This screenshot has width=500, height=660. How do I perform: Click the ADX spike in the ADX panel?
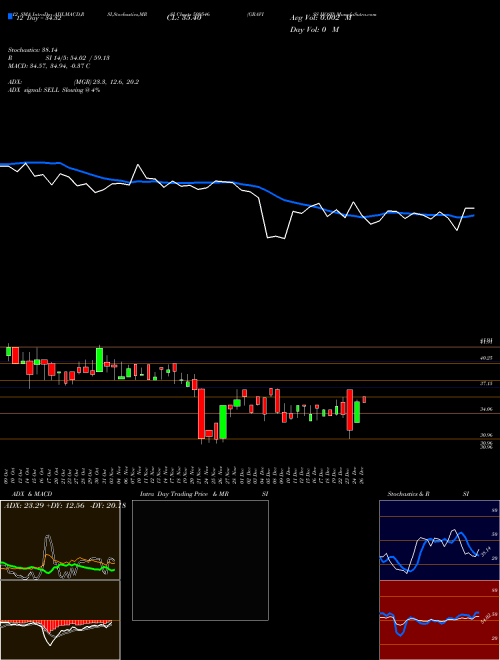tap(48, 546)
